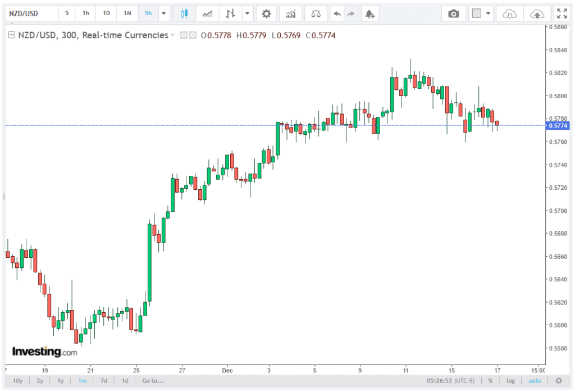This screenshot has height=392, width=575.
Task: Click the NZD/USD symbol input field
Action: point(31,13)
